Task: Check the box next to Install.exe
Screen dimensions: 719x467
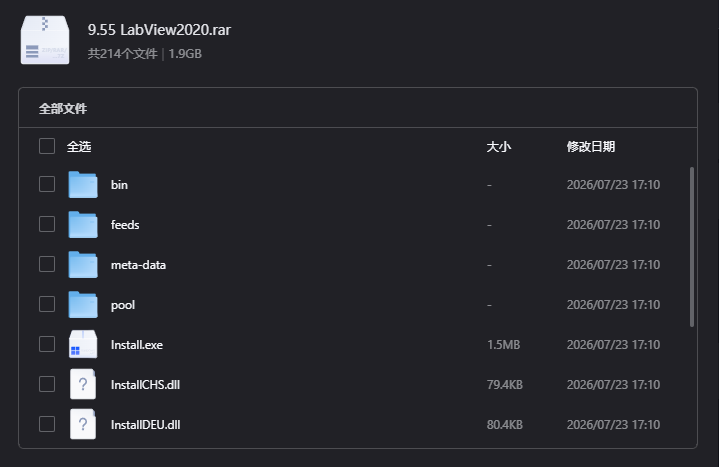Action: pyautogui.click(x=47, y=344)
